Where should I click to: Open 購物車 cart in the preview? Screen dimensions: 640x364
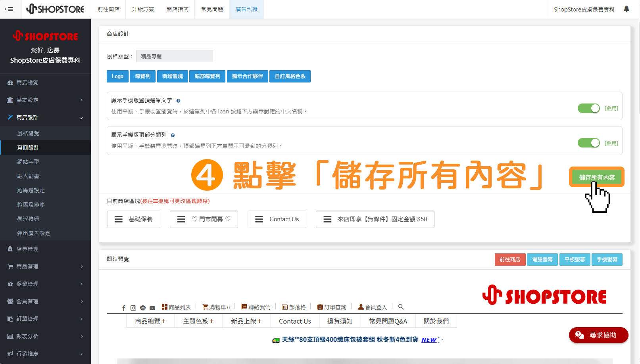coord(216,307)
